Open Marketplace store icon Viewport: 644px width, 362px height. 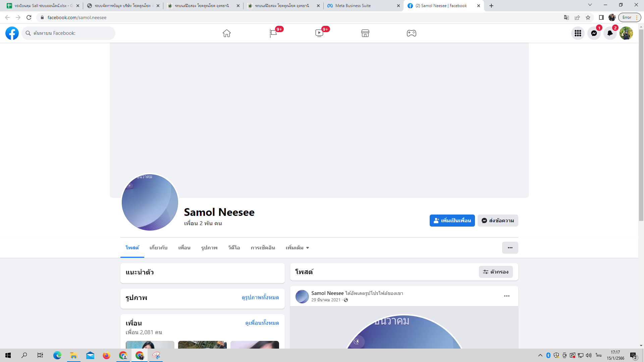pos(365,33)
